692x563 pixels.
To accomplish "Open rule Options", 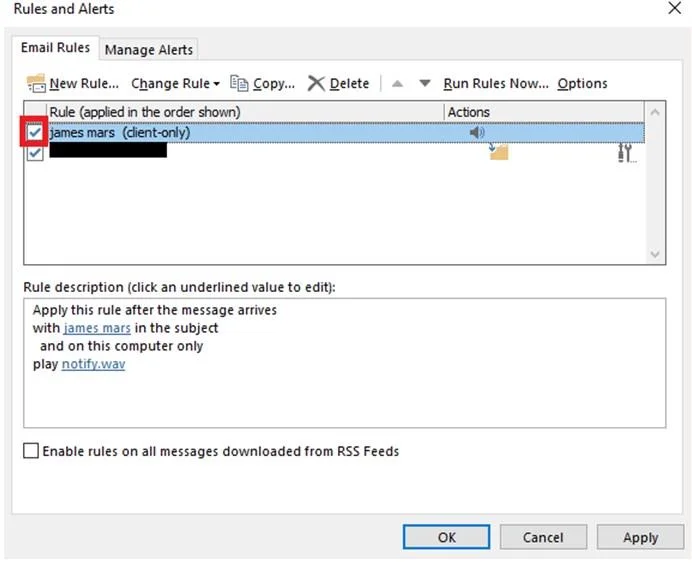I will (x=582, y=83).
